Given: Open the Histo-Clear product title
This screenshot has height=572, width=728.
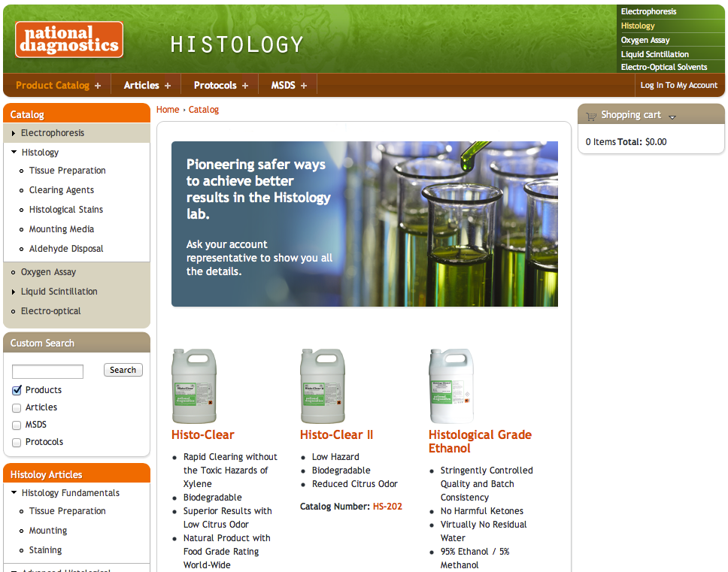Looking at the screenshot, I should tap(203, 435).
